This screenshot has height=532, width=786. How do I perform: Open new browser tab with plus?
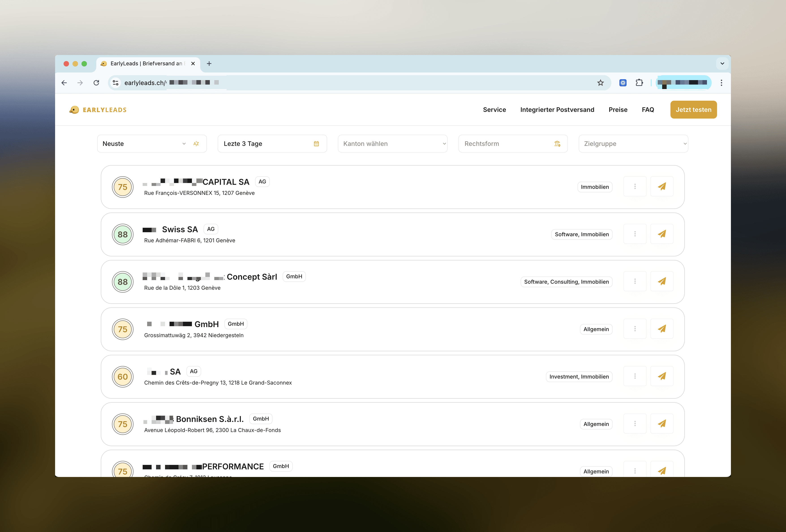click(x=209, y=64)
